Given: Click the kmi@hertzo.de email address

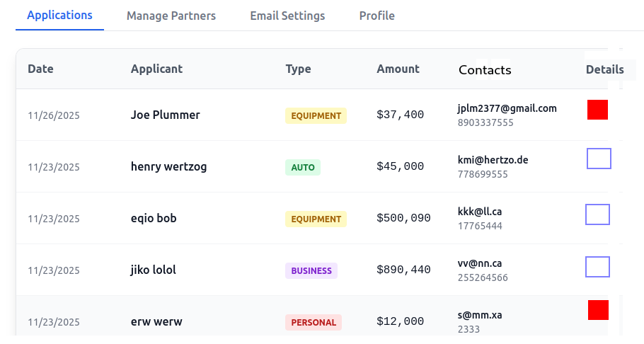Looking at the screenshot, I should (493, 160).
